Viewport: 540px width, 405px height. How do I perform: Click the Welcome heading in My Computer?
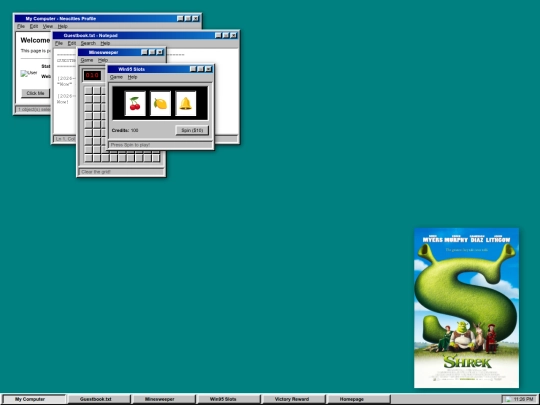click(35, 40)
